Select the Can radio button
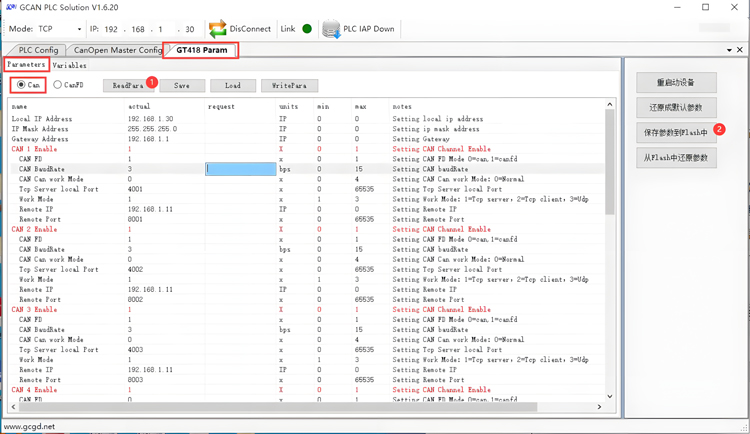Image resolution: width=750 pixels, height=434 pixels. click(x=22, y=85)
